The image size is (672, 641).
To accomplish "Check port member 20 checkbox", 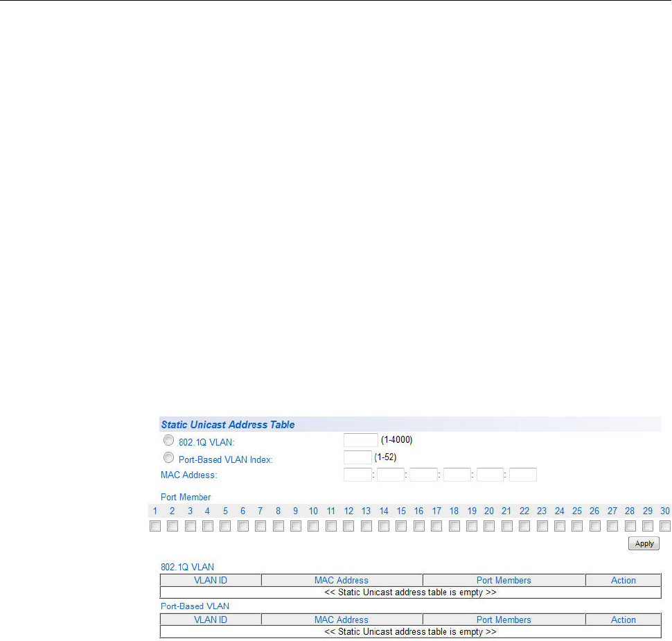I will (489, 526).
